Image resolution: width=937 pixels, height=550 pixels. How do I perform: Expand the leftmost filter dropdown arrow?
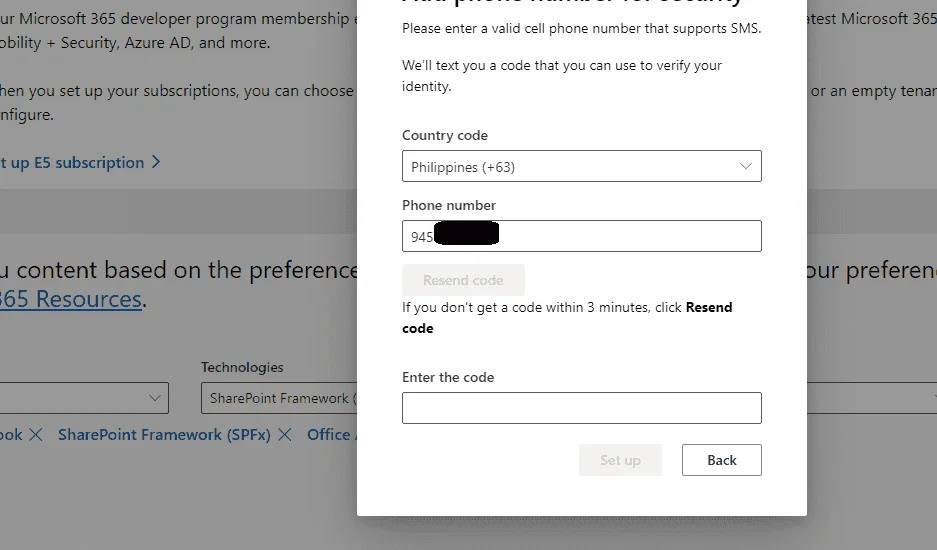pos(154,398)
